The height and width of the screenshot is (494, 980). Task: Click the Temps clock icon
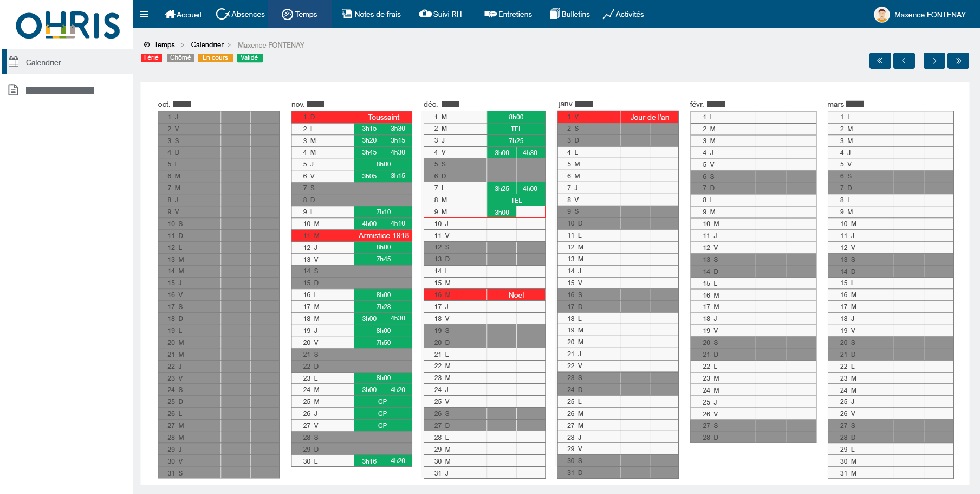point(287,14)
